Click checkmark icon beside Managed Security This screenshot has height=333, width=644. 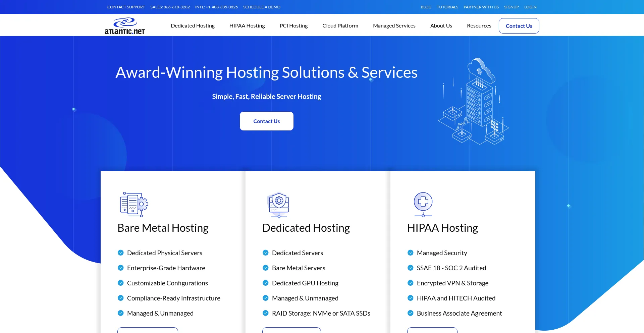410,253
